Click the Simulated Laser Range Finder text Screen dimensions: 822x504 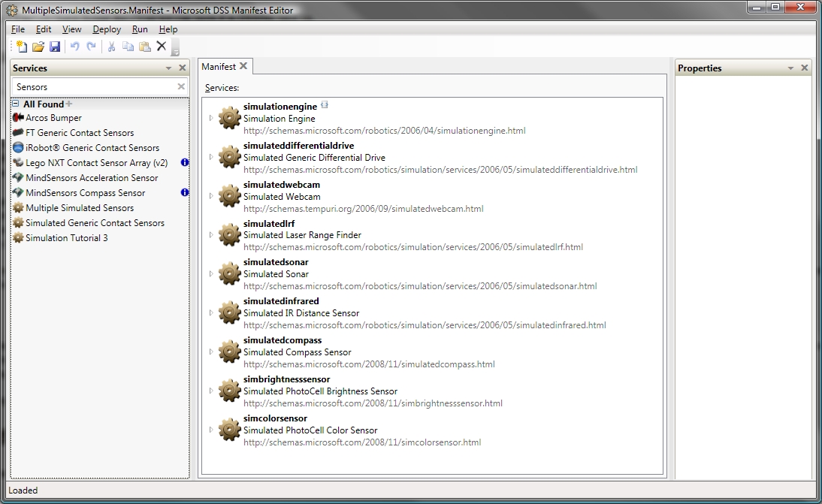(302, 235)
